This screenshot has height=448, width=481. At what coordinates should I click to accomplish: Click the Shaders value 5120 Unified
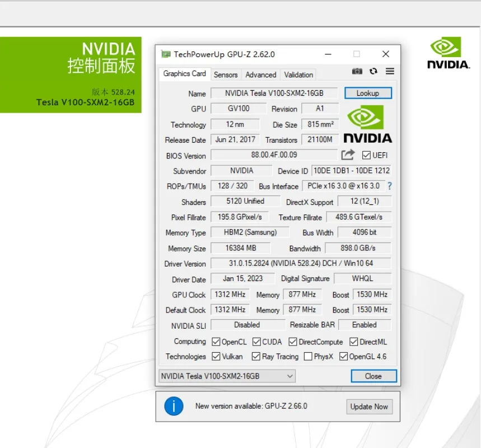pyautogui.click(x=245, y=201)
